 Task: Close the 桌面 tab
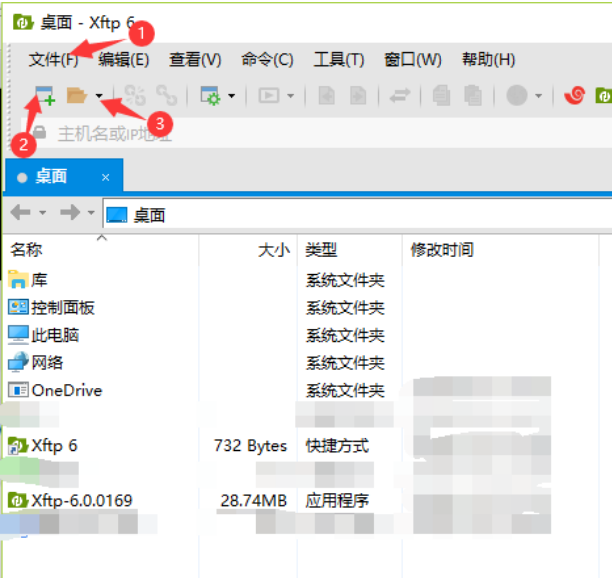pyautogui.click(x=105, y=177)
